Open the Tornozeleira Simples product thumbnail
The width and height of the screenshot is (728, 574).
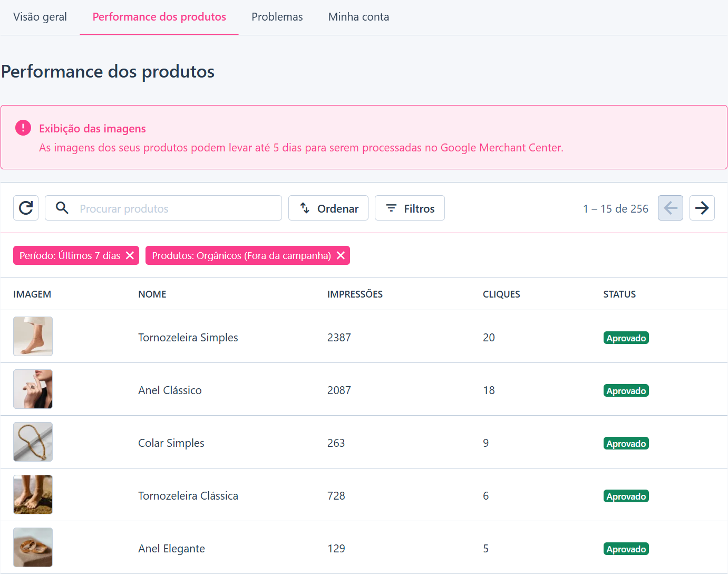33,336
